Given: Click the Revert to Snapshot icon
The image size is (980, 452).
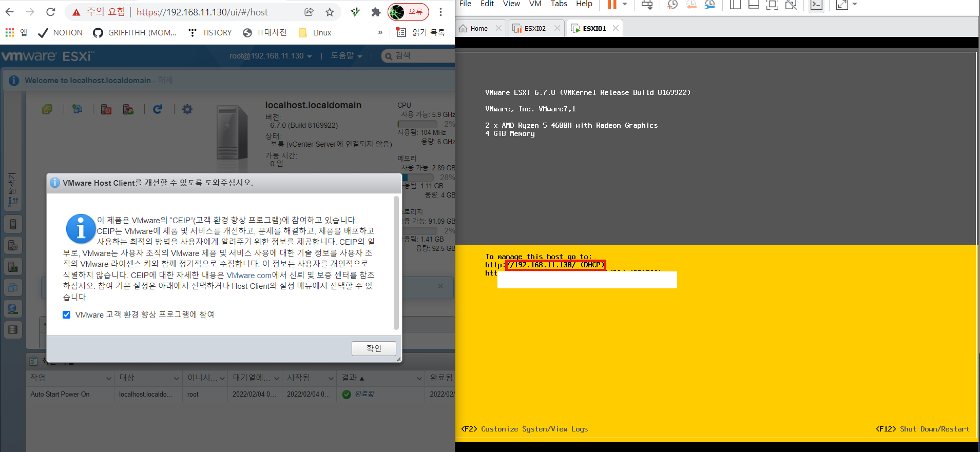Looking at the screenshot, I should [691, 5].
